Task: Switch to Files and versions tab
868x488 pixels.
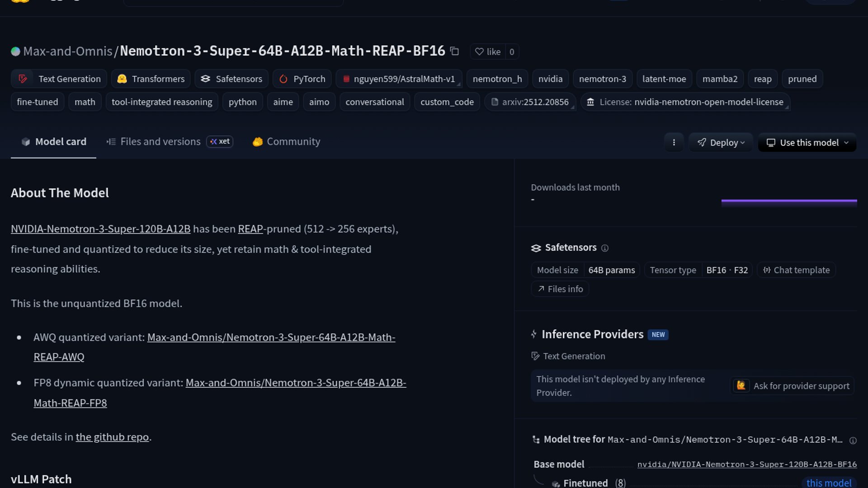Action: click(160, 141)
